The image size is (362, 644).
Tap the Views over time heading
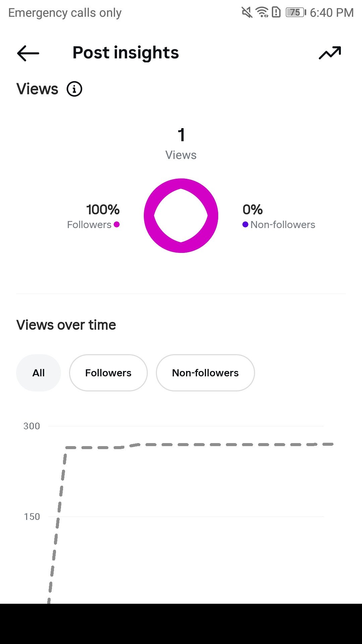(x=66, y=325)
